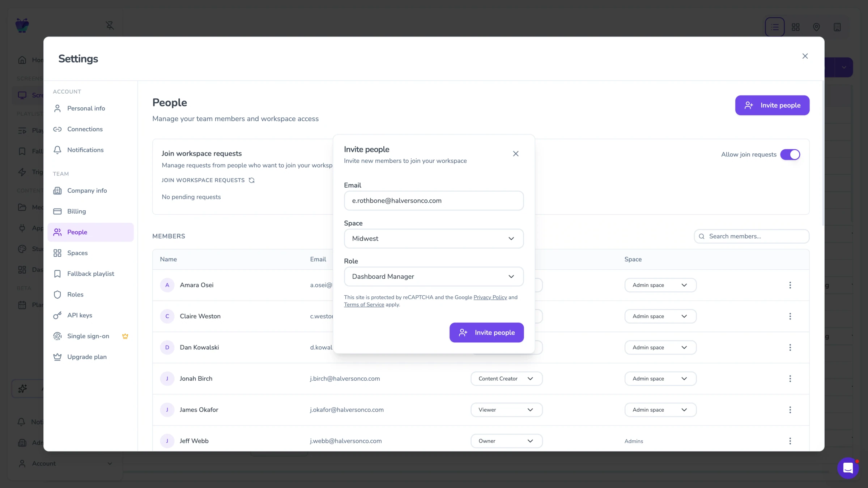Click Invite people button at top right
The width and height of the screenshot is (868, 488).
772,105
